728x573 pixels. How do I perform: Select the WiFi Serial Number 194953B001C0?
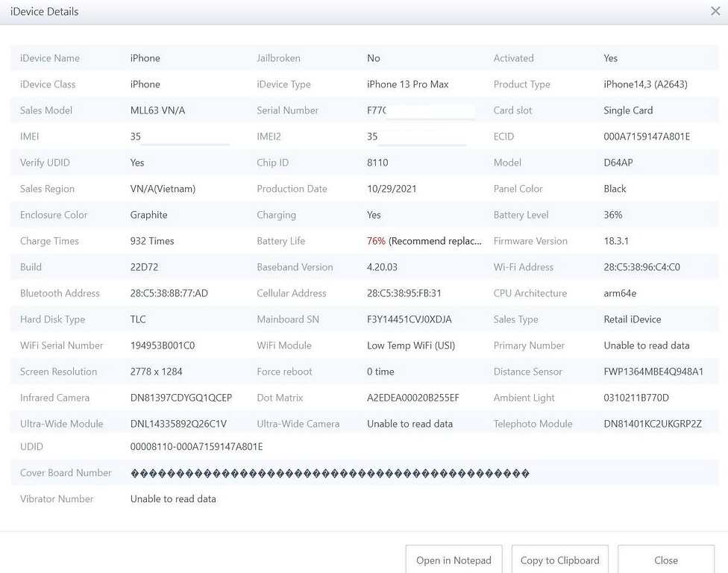(163, 345)
